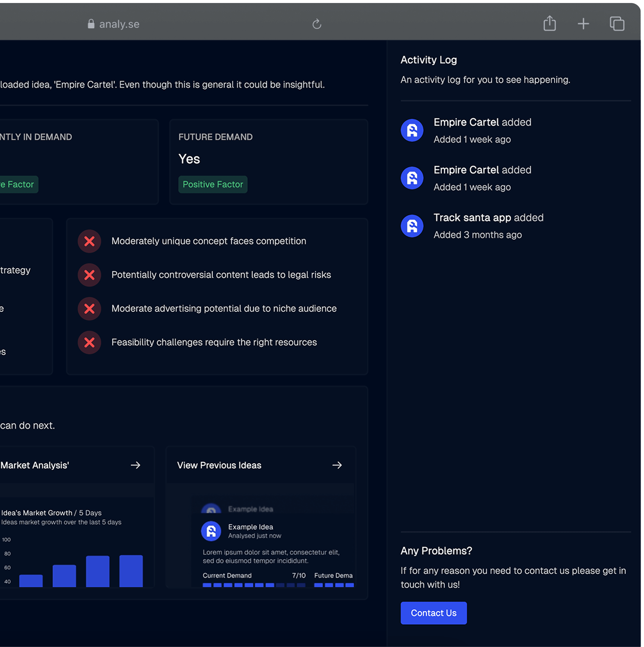This screenshot has height=647, width=644.
Task: Click red X beside the competition drawback
Action: tap(89, 241)
